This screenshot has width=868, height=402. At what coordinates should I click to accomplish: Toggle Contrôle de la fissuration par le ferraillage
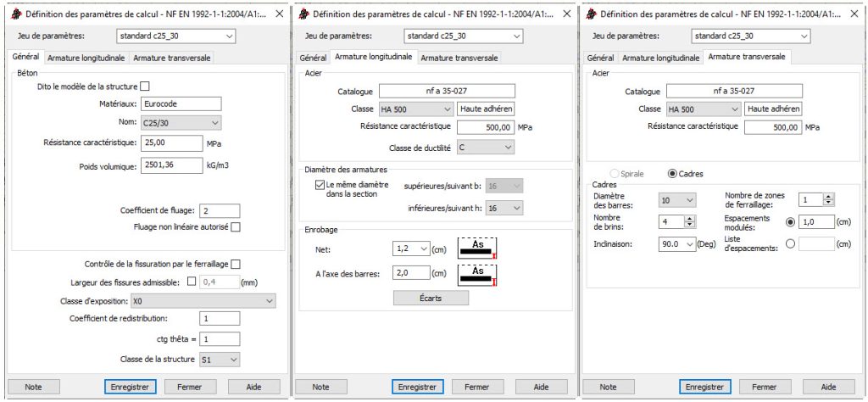pos(236,264)
